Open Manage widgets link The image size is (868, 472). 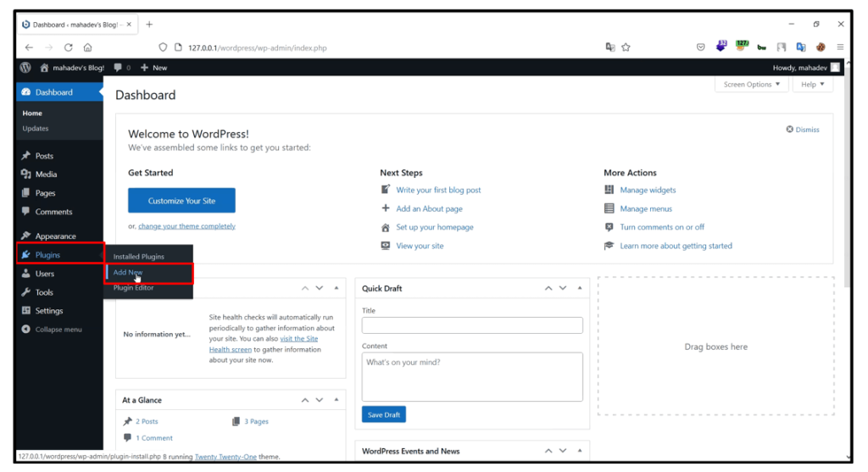(x=648, y=190)
